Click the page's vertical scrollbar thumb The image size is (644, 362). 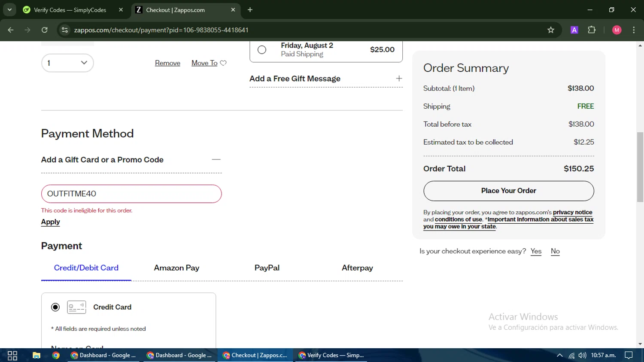(x=640, y=167)
